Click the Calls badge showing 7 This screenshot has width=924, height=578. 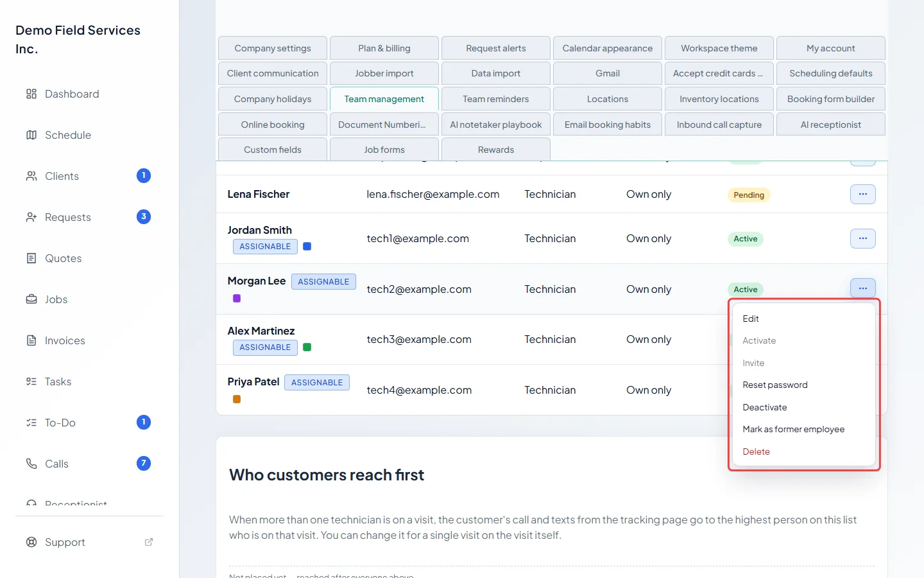[144, 463]
